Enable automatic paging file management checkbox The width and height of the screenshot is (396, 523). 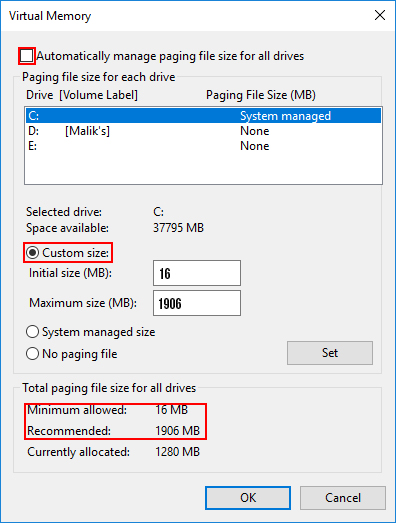(27, 56)
